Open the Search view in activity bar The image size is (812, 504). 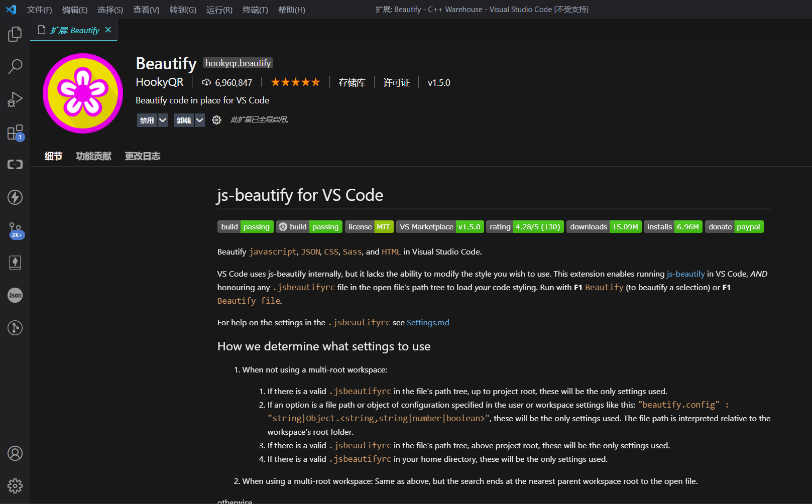pyautogui.click(x=15, y=66)
